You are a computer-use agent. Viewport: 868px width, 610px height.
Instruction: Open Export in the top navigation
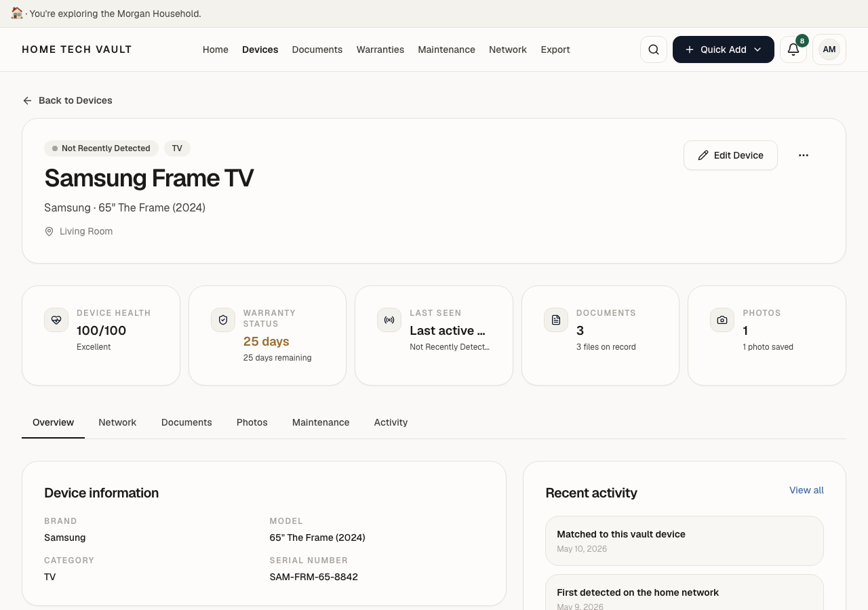(x=555, y=49)
